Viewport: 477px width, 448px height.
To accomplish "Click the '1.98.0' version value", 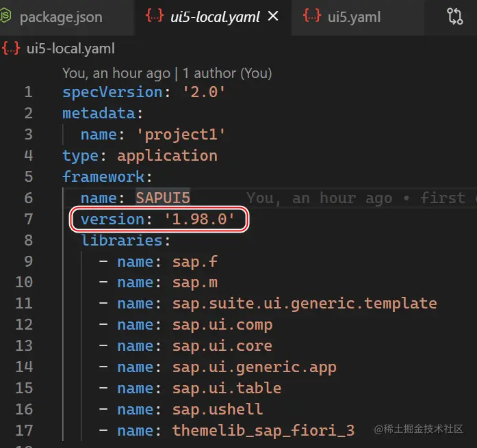I will point(199,219).
